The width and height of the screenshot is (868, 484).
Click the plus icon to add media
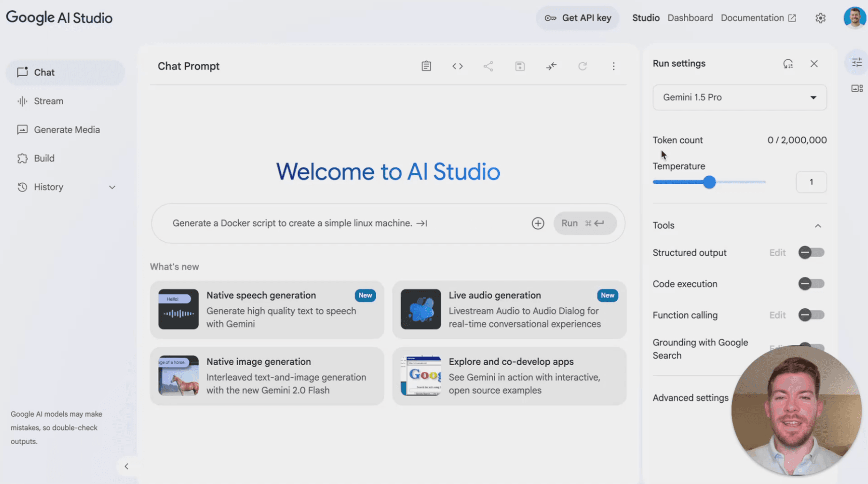point(538,223)
